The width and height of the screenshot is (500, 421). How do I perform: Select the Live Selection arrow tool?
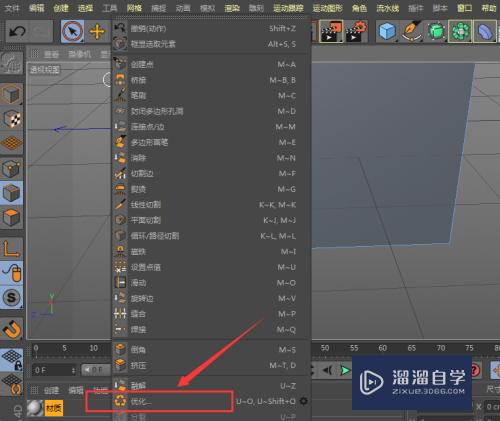[72, 32]
